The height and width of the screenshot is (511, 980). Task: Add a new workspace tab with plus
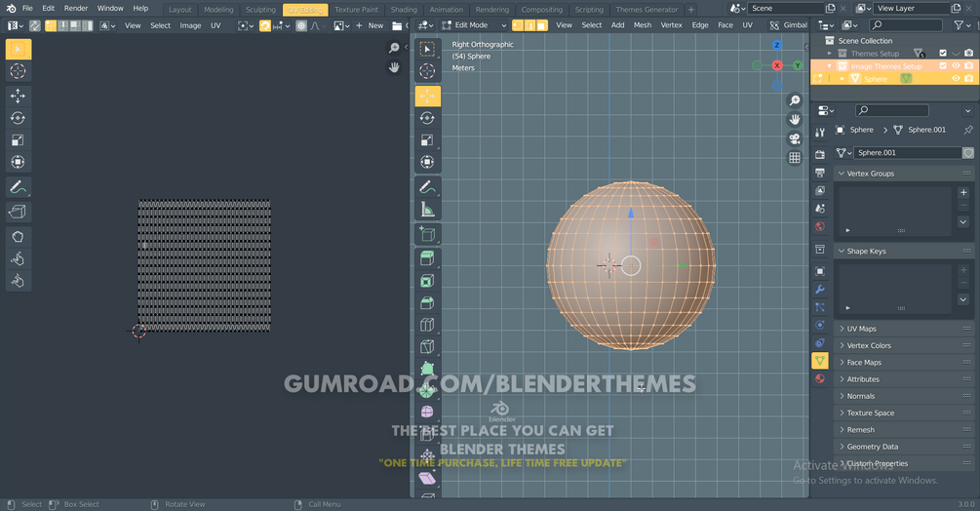[691, 10]
